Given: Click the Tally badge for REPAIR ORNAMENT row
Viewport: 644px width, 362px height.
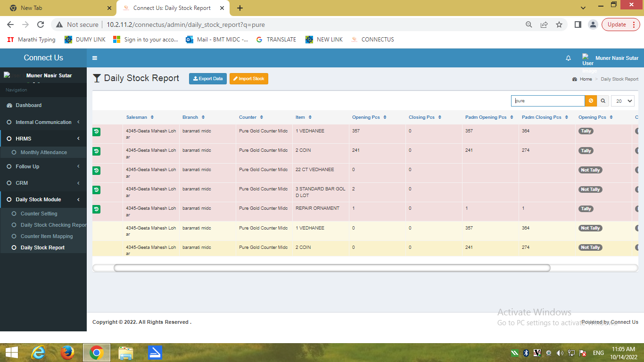Looking at the screenshot, I should point(586,209).
